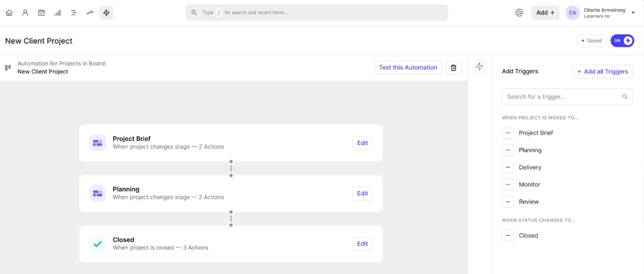Click the Add + button
The image size is (644, 274).
[x=545, y=13]
